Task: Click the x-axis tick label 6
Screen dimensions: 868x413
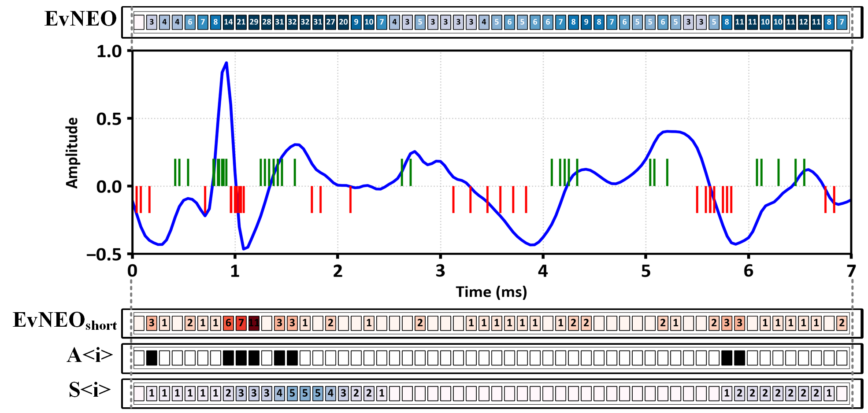Action: coord(748,271)
